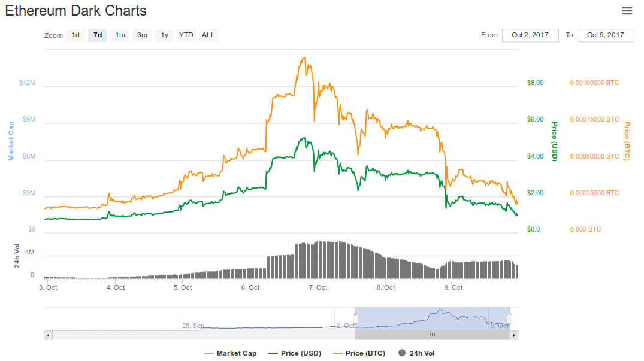644x361 pixels.
Task: Click the 0.00025000 BTC axis label
Action: (594, 193)
